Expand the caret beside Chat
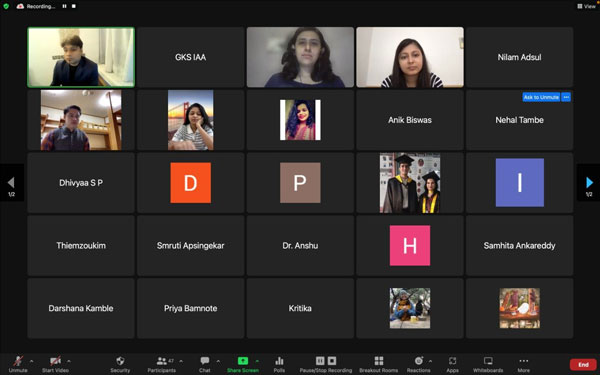The width and height of the screenshot is (600, 375). [x=218, y=361]
